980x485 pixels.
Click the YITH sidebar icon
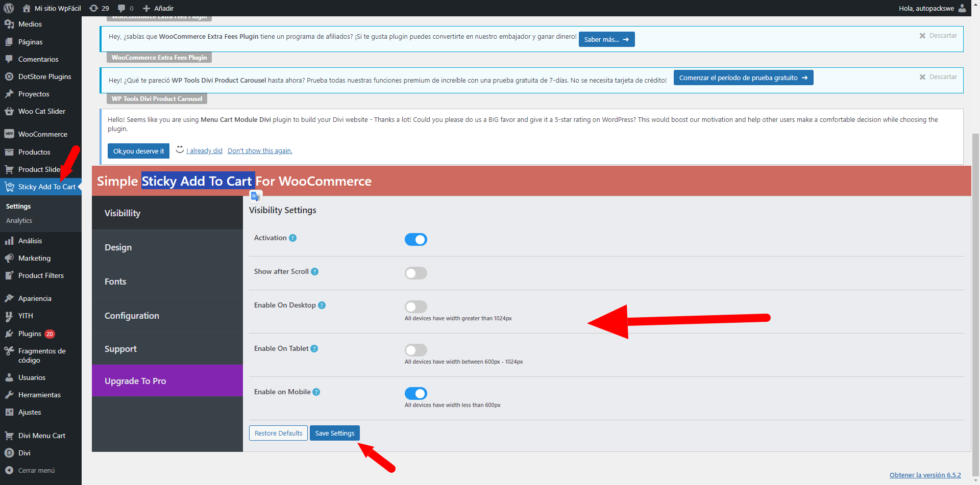click(9, 316)
